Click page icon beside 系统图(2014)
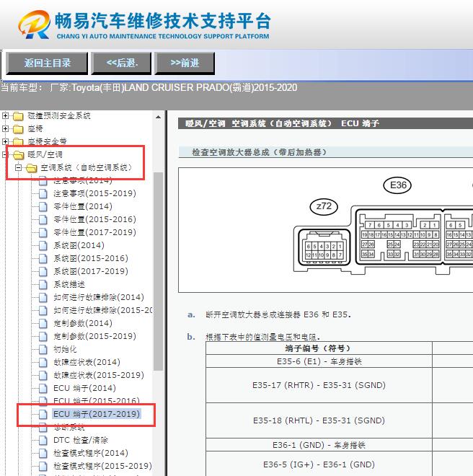This screenshot has height=476, width=473. point(43,246)
